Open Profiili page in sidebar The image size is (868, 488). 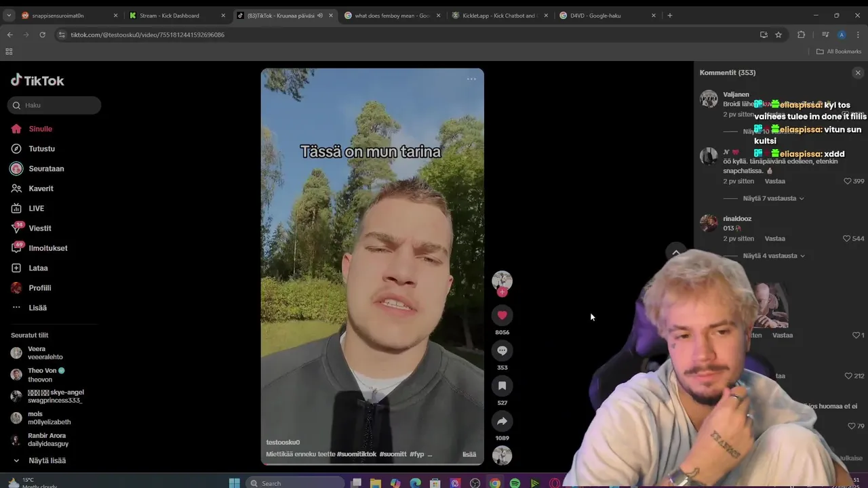(x=40, y=288)
